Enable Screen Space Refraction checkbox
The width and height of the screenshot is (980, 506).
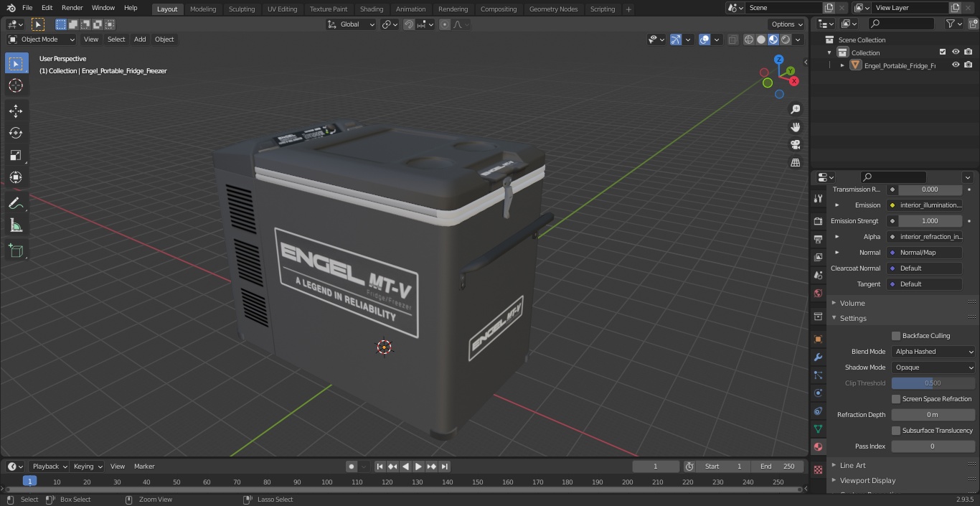click(x=896, y=398)
